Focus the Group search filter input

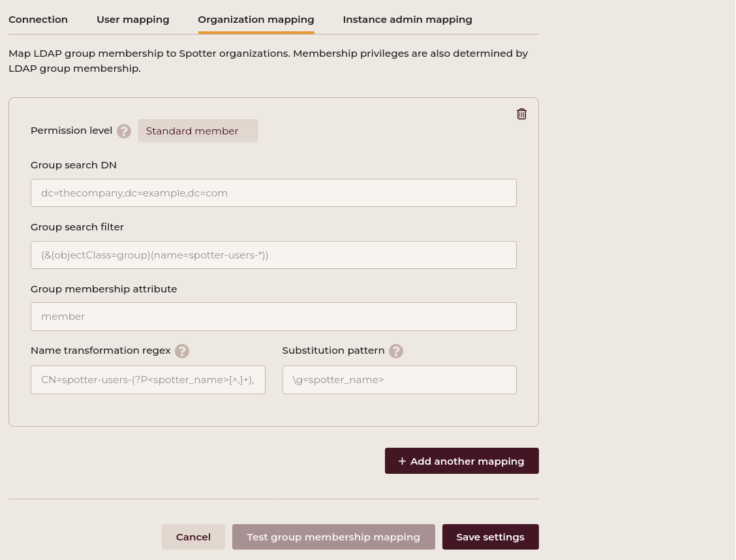(273, 255)
